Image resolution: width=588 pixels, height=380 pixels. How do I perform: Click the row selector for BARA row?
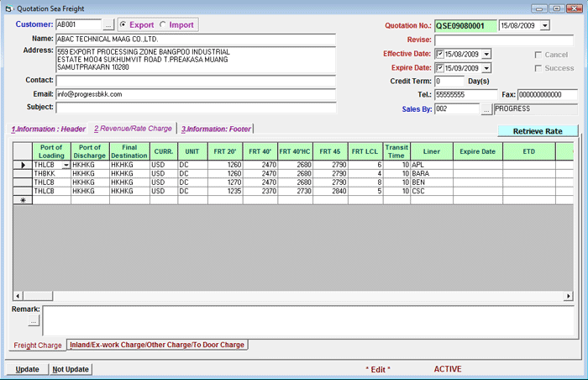(x=23, y=173)
